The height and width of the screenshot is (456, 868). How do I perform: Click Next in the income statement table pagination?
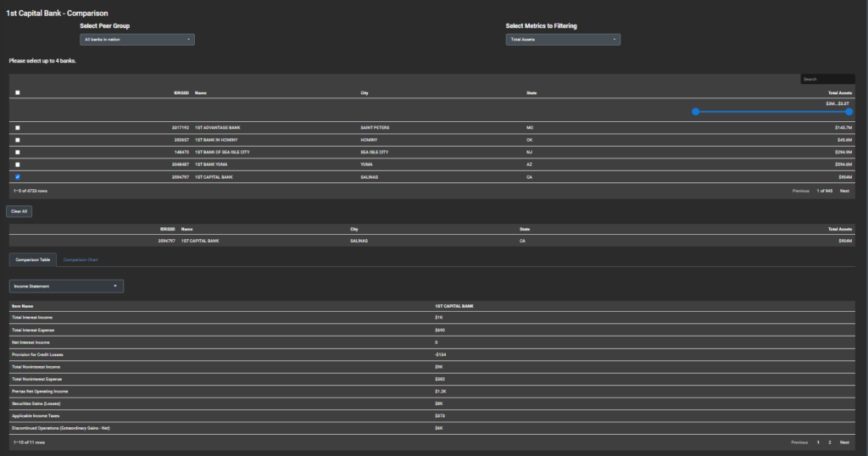point(844,442)
